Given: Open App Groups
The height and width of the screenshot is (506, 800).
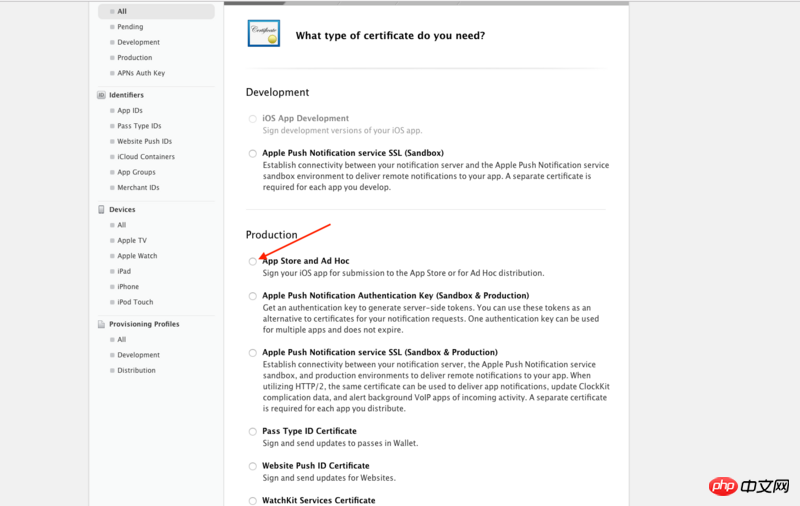Looking at the screenshot, I should (x=136, y=172).
